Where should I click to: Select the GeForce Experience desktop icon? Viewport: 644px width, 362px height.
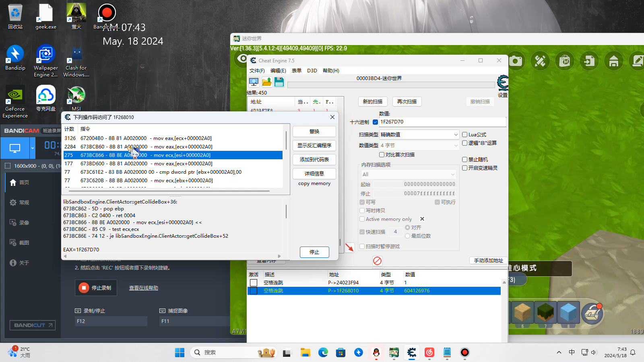click(x=15, y=102)
